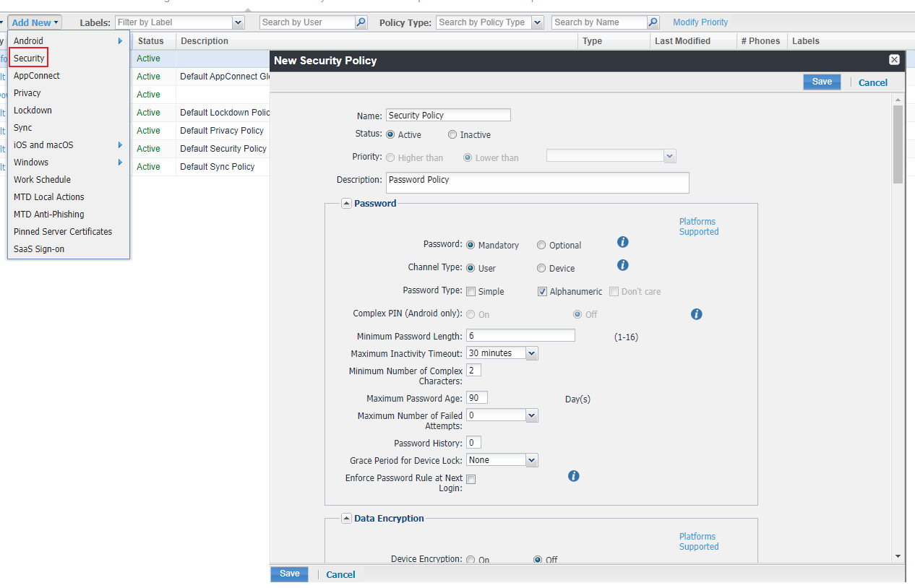Close the New Security Policy dialog

[894, 60]
